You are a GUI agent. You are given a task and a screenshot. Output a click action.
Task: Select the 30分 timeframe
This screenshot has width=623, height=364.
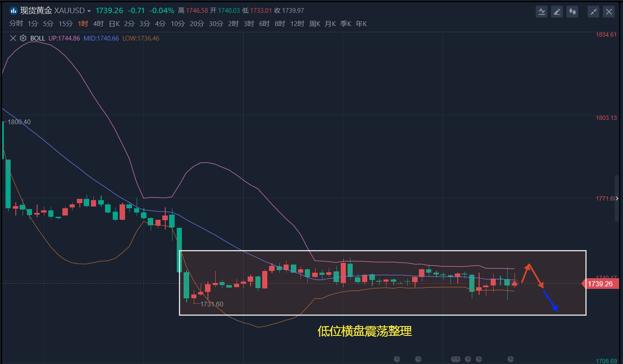coord(216,23)
